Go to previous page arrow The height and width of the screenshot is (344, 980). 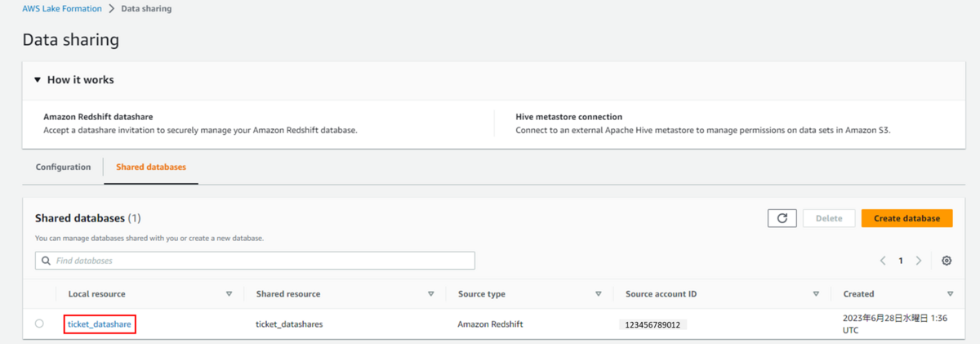(x=883, y=261)
